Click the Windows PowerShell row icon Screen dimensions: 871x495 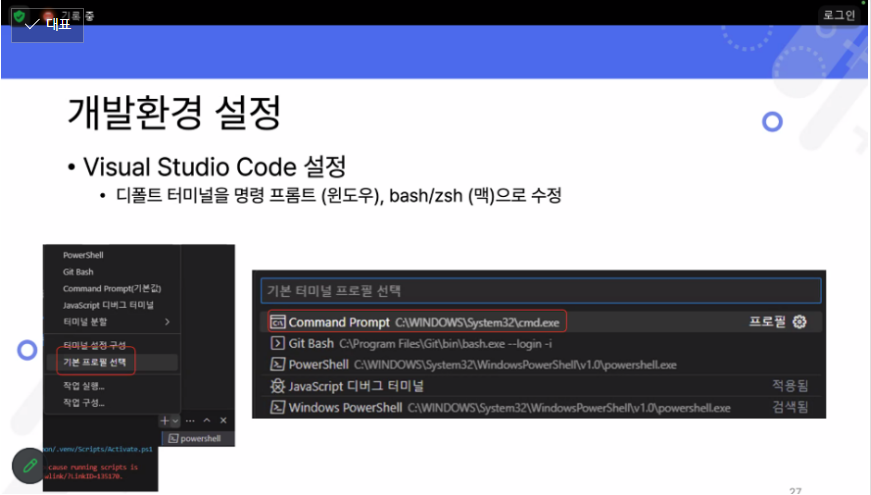click(278, 407)
